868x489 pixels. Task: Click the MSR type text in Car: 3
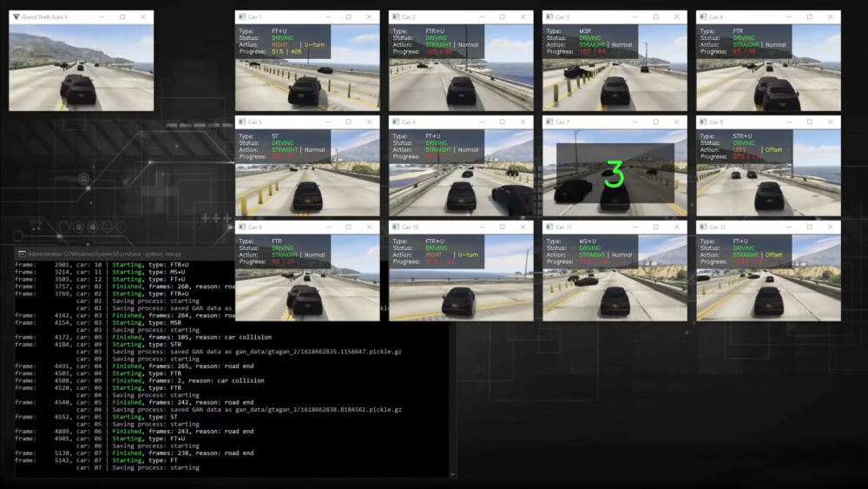[585, 31]
